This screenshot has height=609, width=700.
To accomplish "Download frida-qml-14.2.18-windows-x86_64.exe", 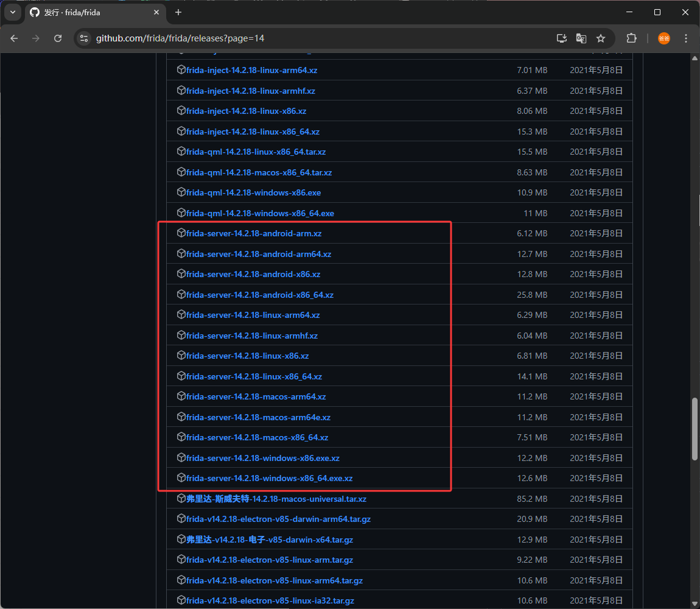I will click(x=260, y=213).
